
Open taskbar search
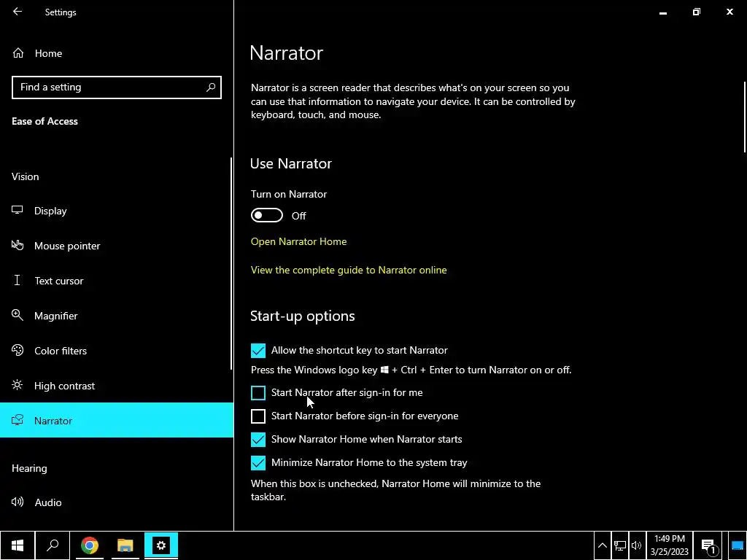(53, 545)
